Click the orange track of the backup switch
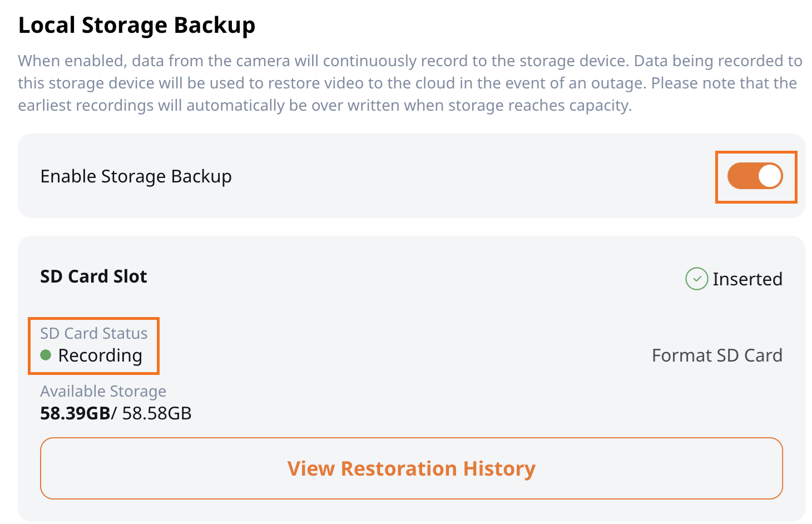 [x=742, y=176]
